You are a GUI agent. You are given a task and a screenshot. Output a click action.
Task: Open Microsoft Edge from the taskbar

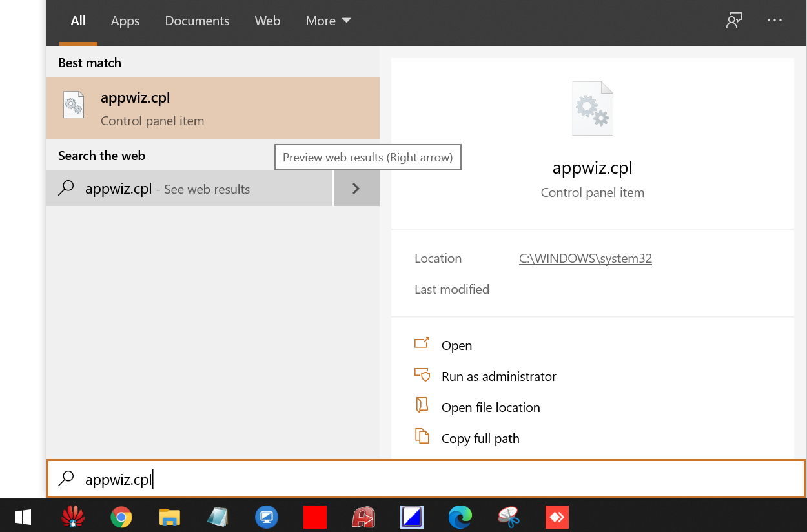(x=460, y=517)
